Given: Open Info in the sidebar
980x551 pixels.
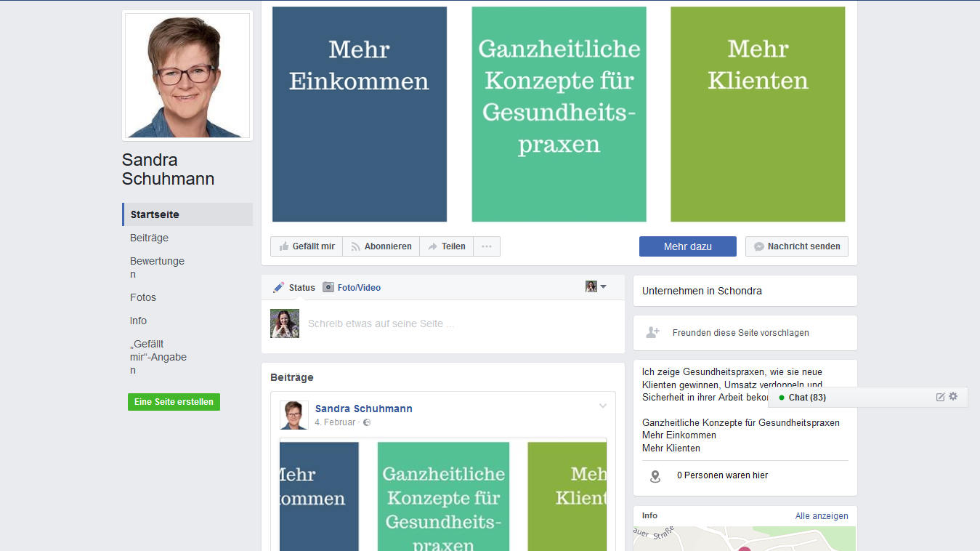Looking at the screenshot, I should point(138,321).
